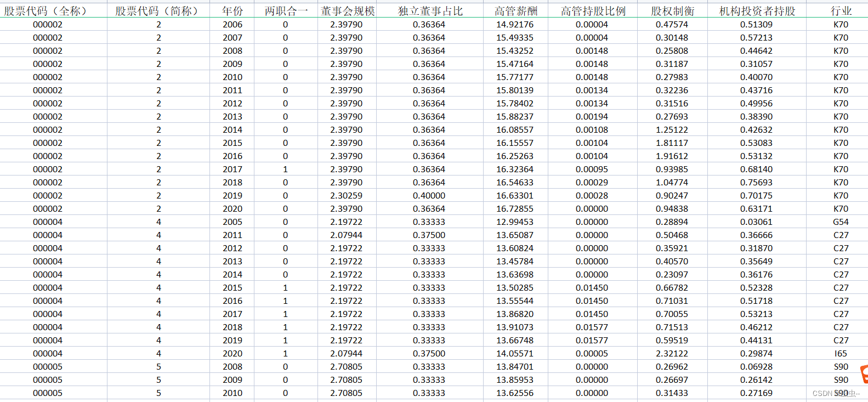868x402 pixels.
Task: Click the cell with value 0.68140
Action: [x=757, y=169]
